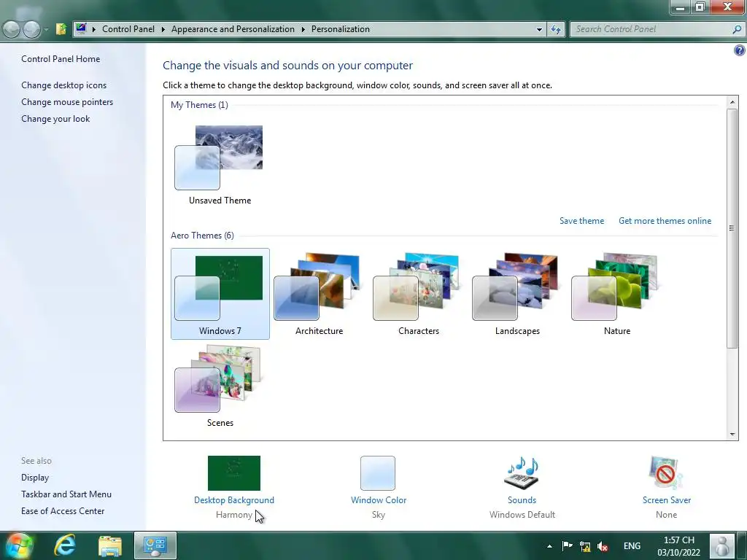Click the up folder icon beside address bar
Image resolution: width=747 pixels, height=560 pixels.
click(61, 29)
